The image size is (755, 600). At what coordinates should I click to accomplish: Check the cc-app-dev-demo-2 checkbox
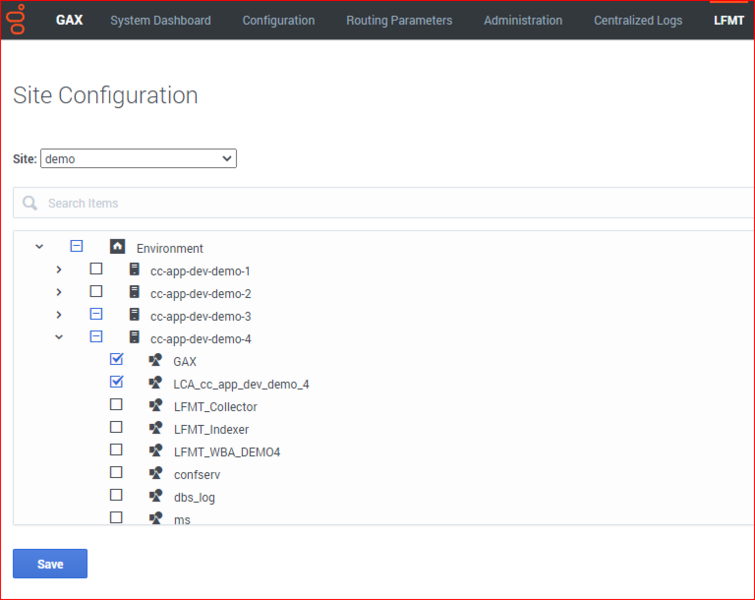tap(96, 291)
